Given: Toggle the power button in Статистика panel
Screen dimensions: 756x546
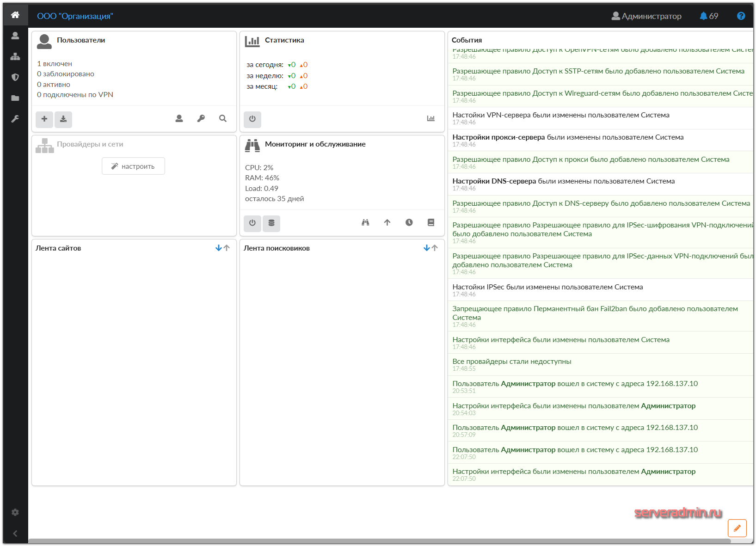Looking at the screenshot, I should click(x=252, y=119).
